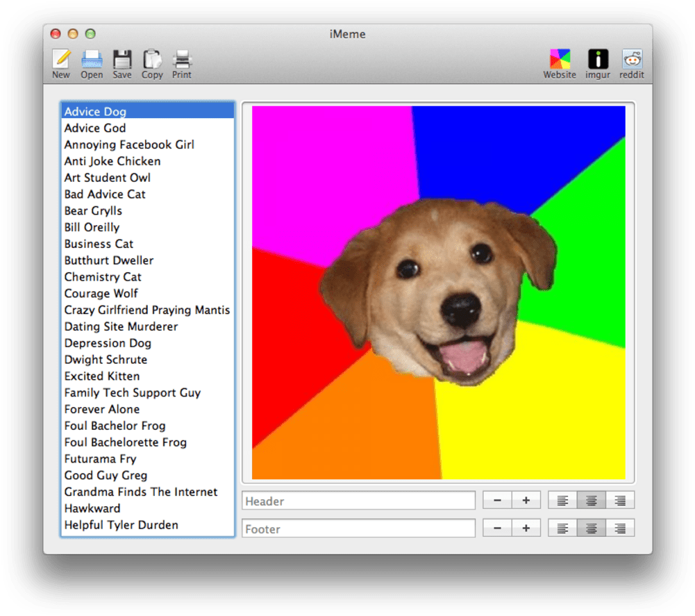
Task: Select Foul Bachelor Frog template
Action: pos(148,426)
